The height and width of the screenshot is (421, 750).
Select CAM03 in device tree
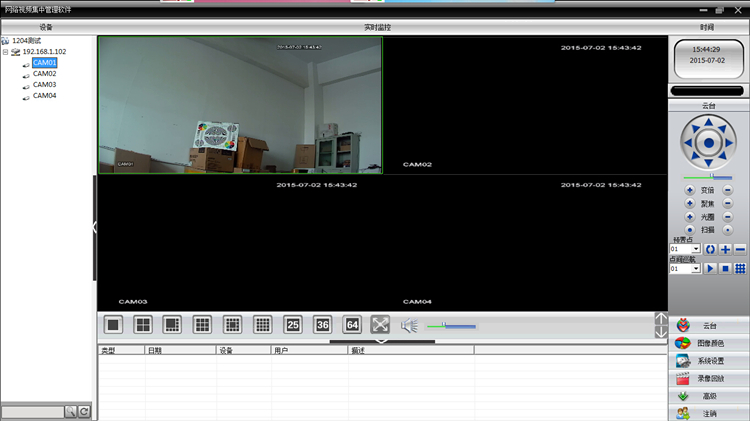pos(44,85)
